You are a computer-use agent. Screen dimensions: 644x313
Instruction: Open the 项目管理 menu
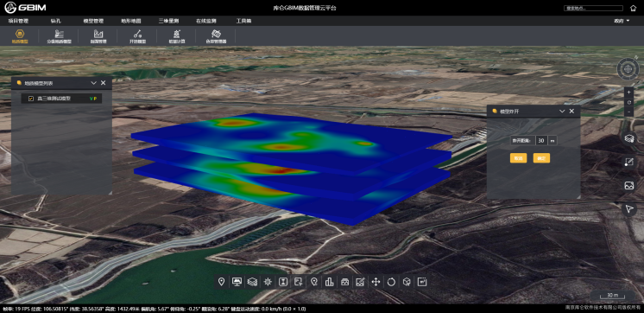[18, 21]
